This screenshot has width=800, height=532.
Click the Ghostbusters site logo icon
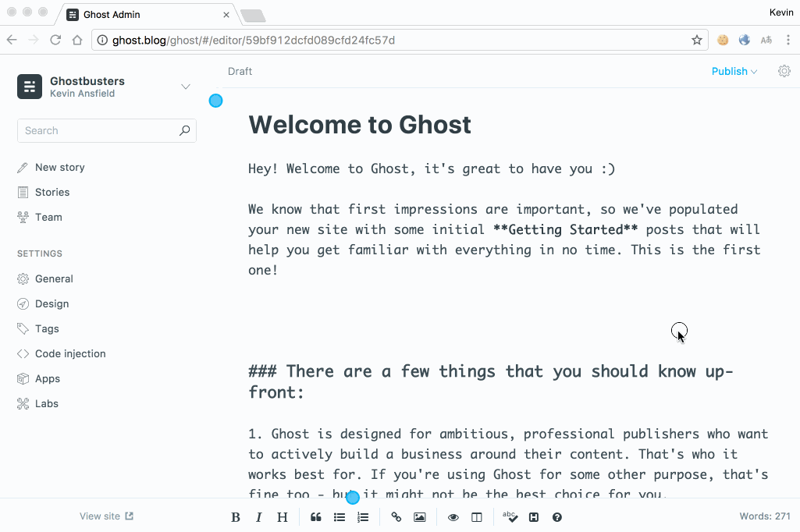coord(30,87)
